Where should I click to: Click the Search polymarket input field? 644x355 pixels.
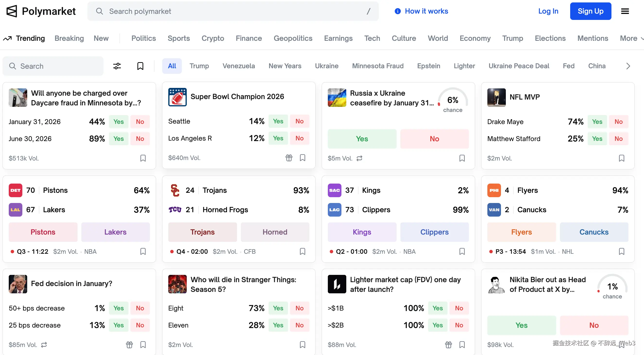point(232,11)
